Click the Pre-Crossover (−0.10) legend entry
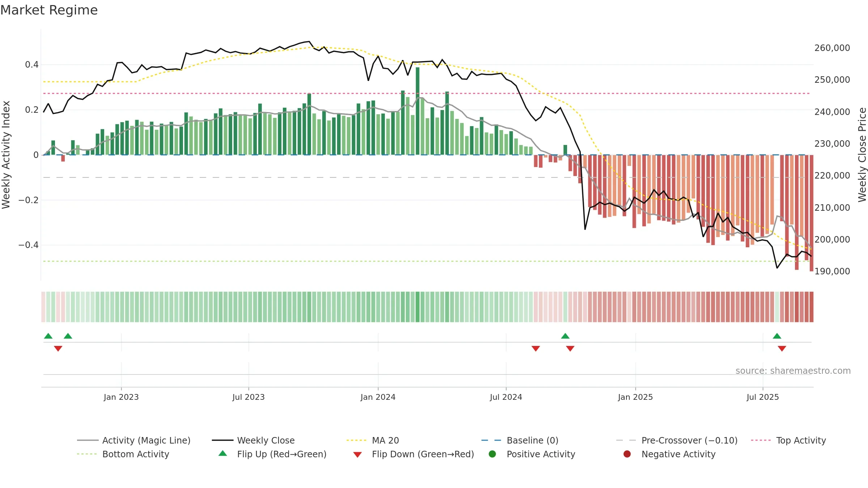This screenshot has height=488, width=868. tap(676, 440)
